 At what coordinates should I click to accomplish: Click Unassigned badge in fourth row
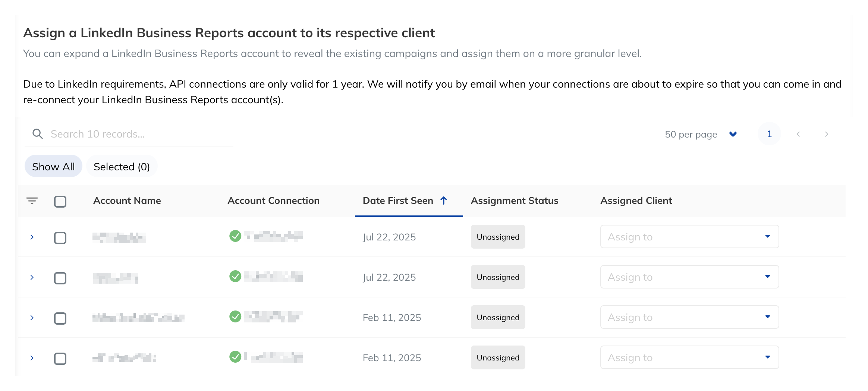(x=498, y=357)
